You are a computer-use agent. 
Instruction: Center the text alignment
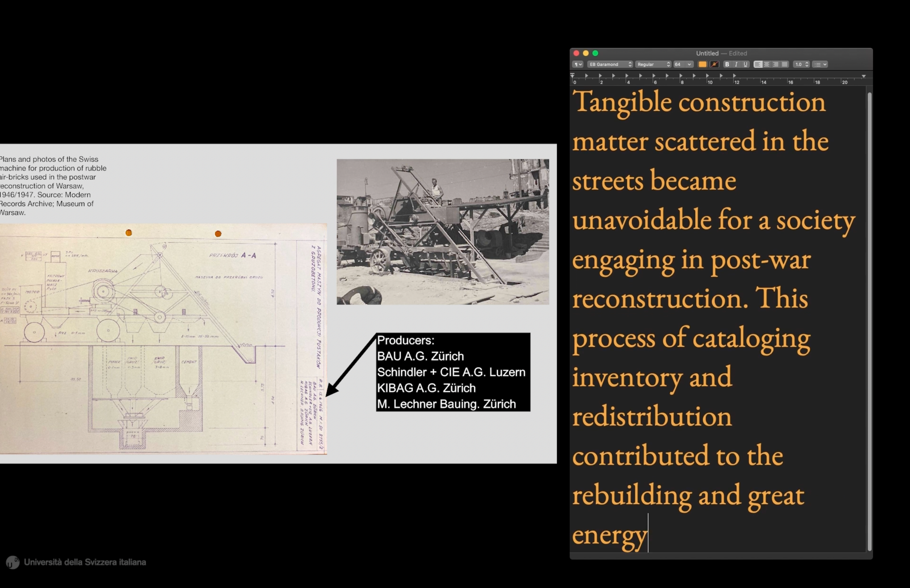click(x=766, y=64)
